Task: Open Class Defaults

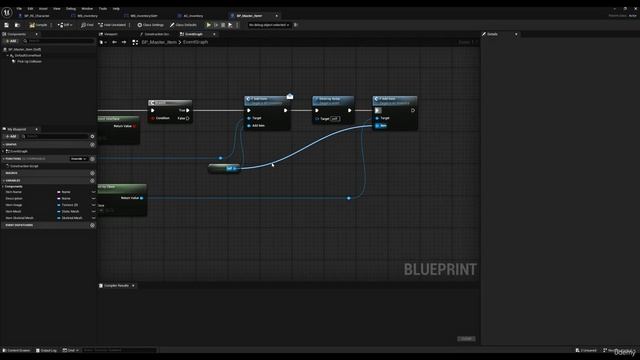Action: pos(183,25)
